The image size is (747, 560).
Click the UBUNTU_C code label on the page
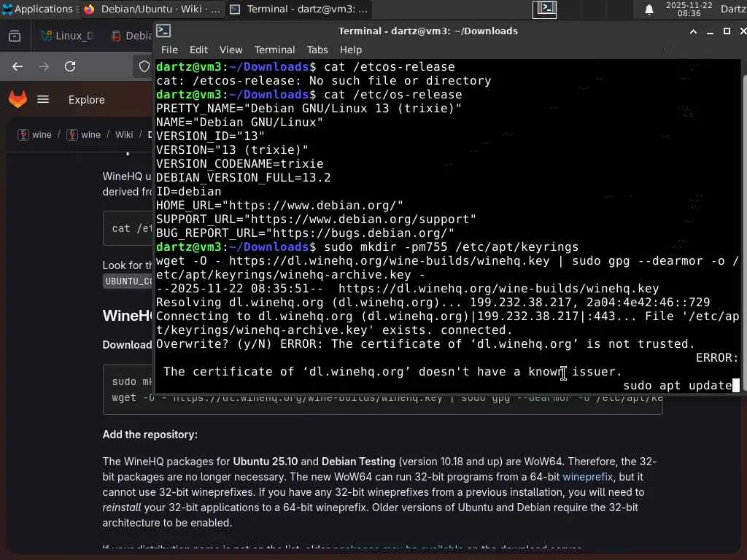pos(128,281)
